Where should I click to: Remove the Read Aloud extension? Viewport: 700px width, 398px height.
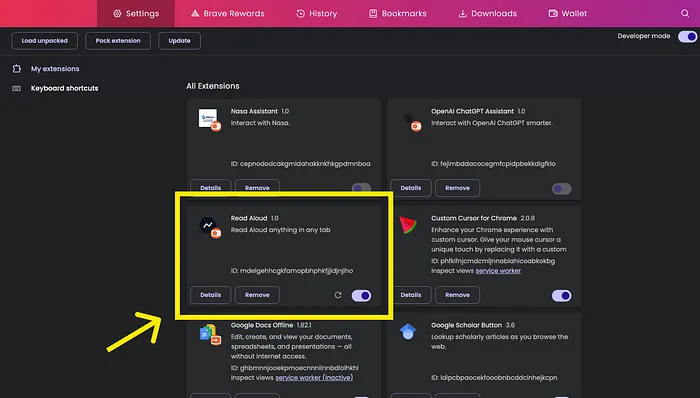(257, 295)
